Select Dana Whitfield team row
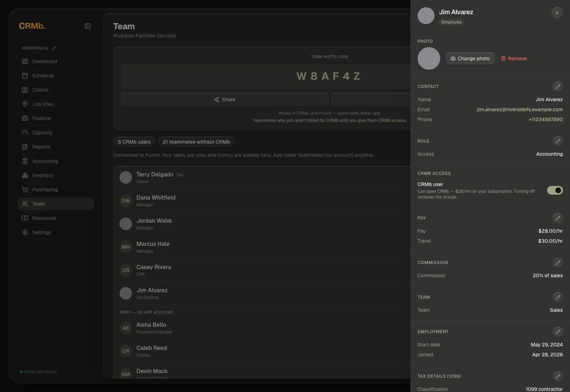This screenshot has height=392, width=570. (262, 201)
